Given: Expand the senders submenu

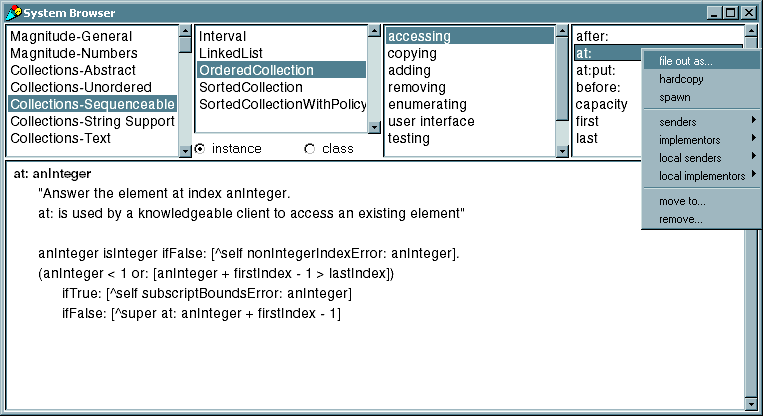Looking at the screenshot, I should click(700, 121).
